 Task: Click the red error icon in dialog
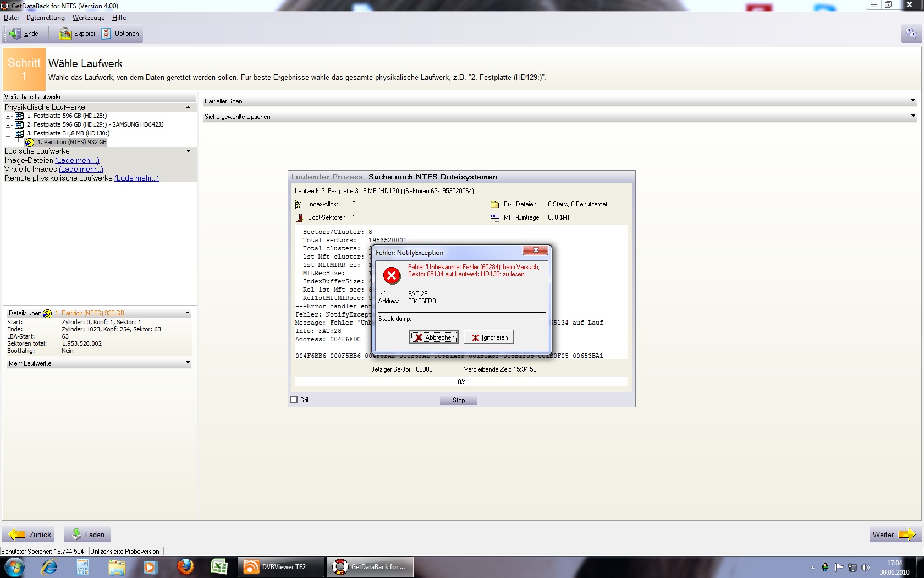tap(392, 275)
